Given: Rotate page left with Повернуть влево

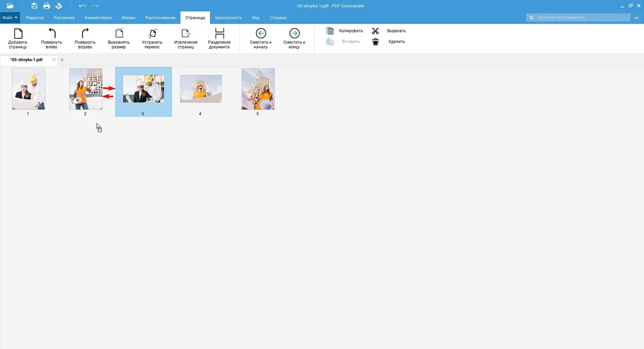Looking at the screenshot, I should pos(52,34).
